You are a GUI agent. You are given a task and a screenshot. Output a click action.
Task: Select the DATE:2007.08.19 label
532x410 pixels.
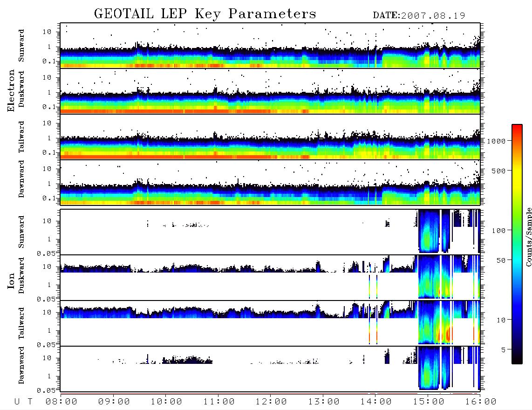click(x=419, y=15)
